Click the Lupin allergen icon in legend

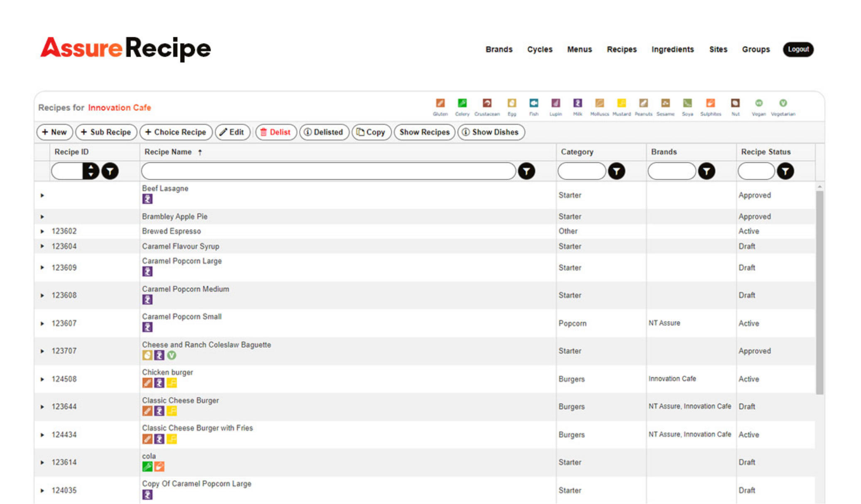(556, 103)
